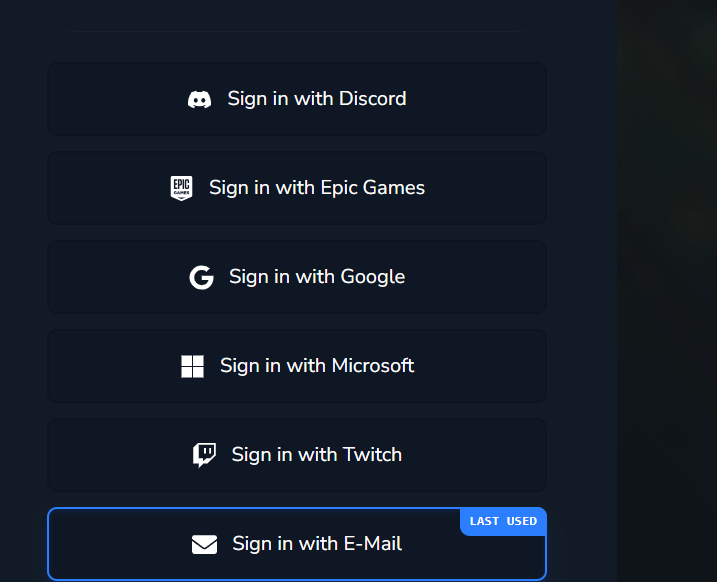Sign in with Epic Games

pos(297,188)
